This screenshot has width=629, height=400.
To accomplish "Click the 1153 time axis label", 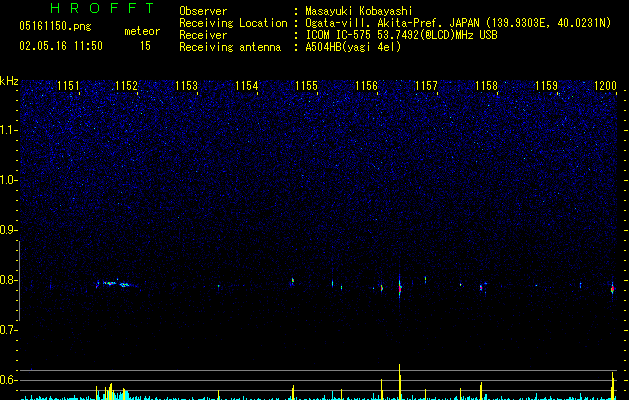I will (x=187, y=86).
